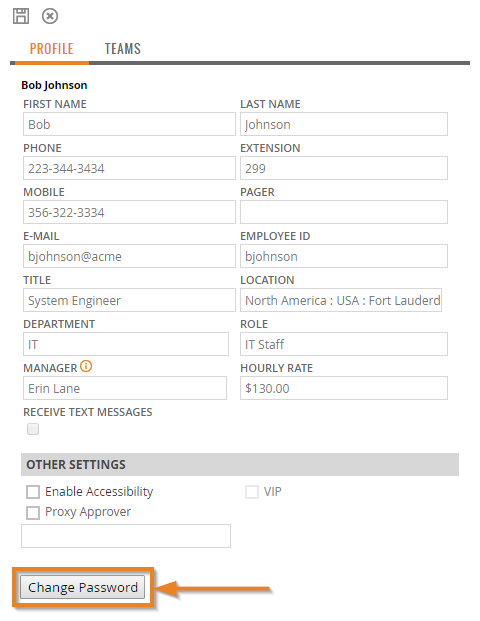Switch to the Teams tab
480x621 pixels.
[x=123, y=49]
